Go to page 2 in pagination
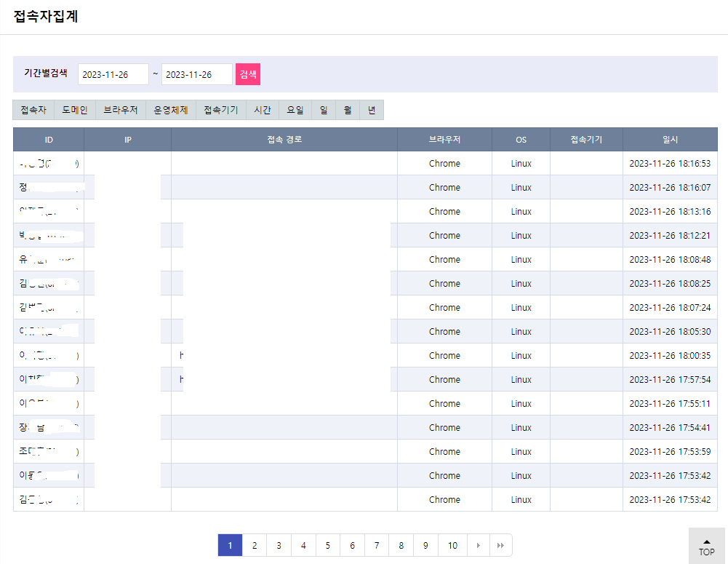This screenshot has width=728, height=564. [x=255, y=545]
